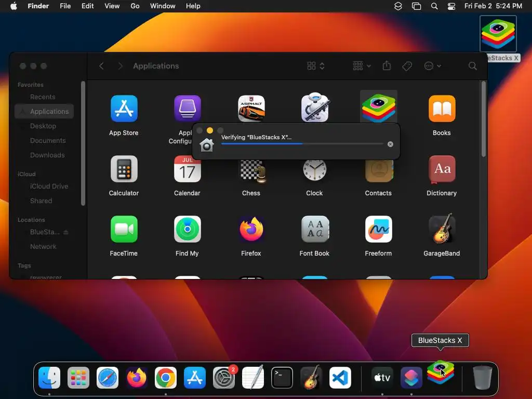Select the GarageBand icon in Applications window
532x399 pixels.
pos(442,229)
